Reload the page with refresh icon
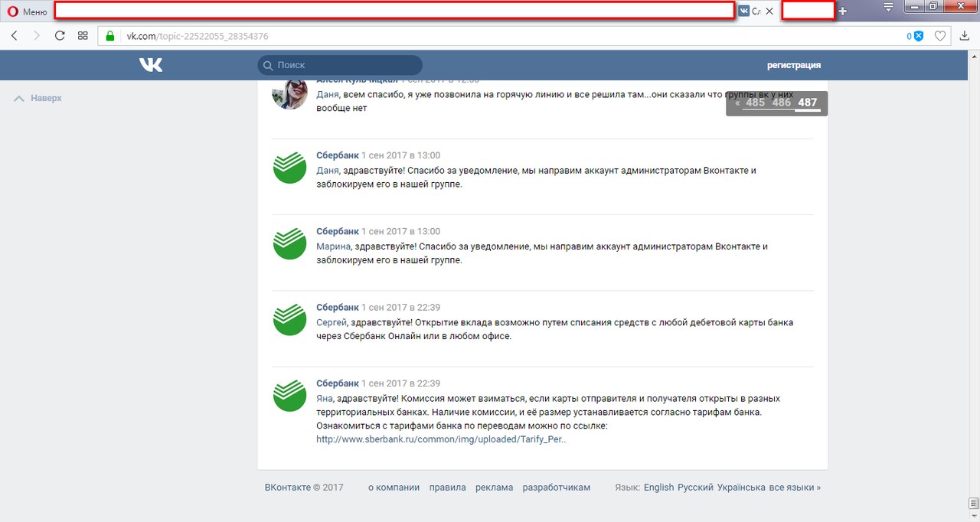The height and width of the screenshot is (522, 980). tap(60, 36)
